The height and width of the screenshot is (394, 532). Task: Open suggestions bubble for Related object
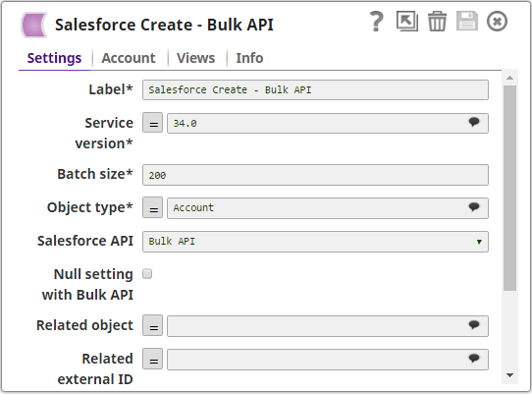[x=474, y=324]
